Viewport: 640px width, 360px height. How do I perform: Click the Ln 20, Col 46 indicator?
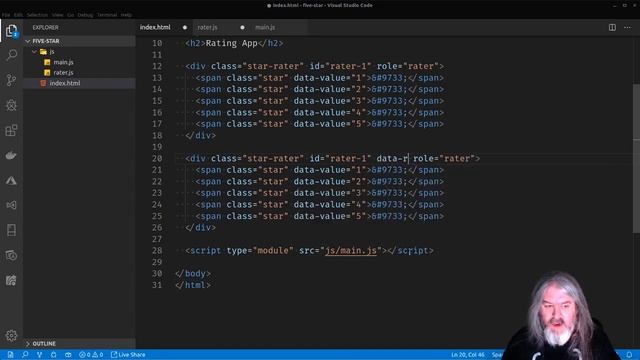(467, 355)
